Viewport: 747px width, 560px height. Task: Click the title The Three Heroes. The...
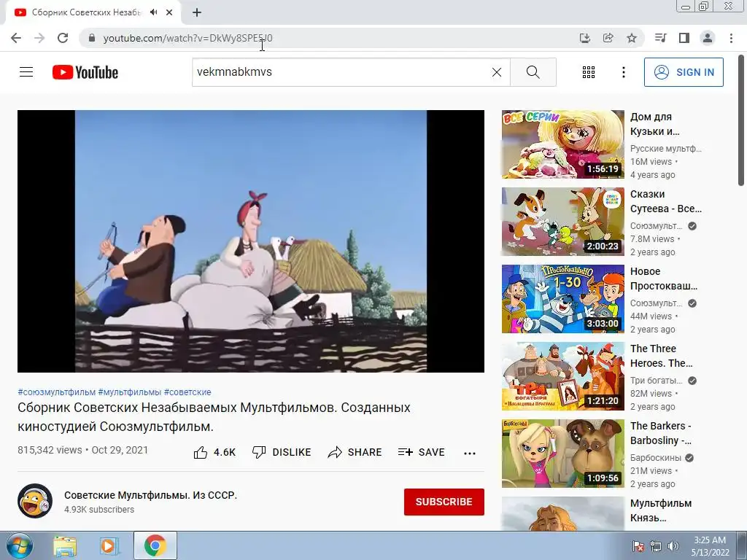(x=661, y=356)
